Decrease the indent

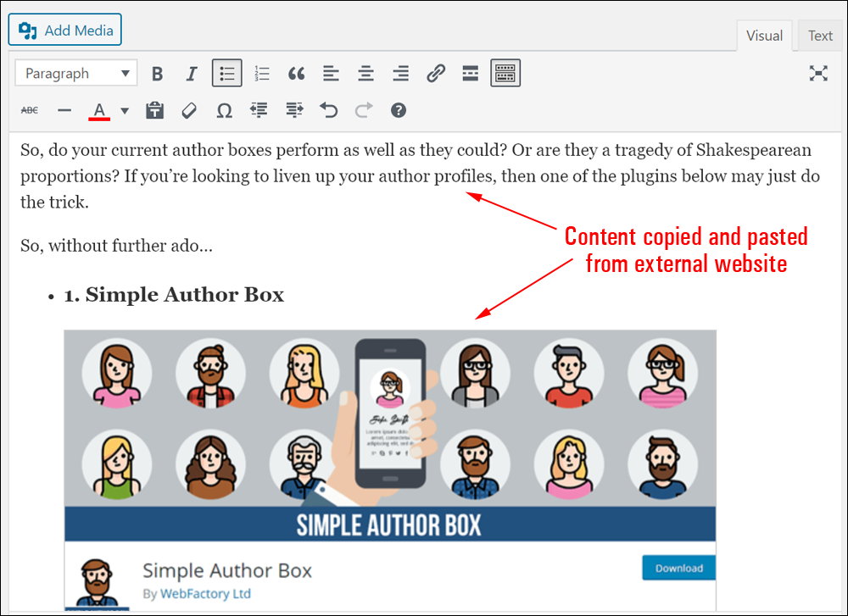pos(259,110)
